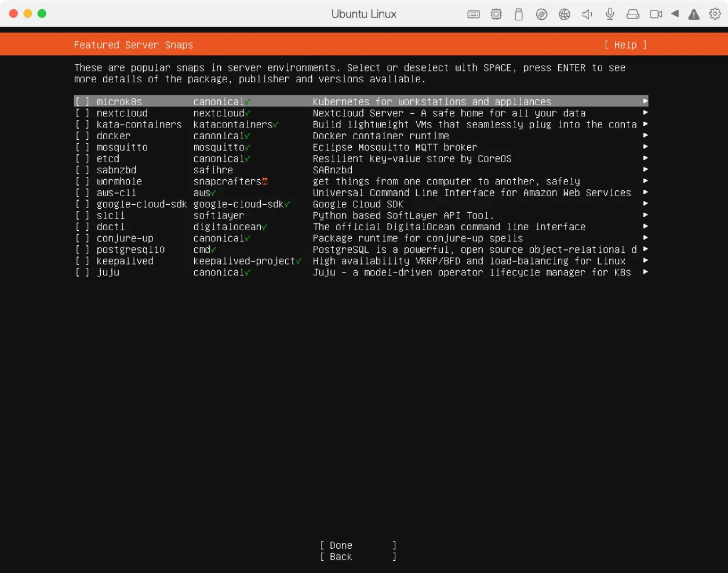Show details arrow for slcli row
Screen dimensions: 728x573
[x=645, y=215]
